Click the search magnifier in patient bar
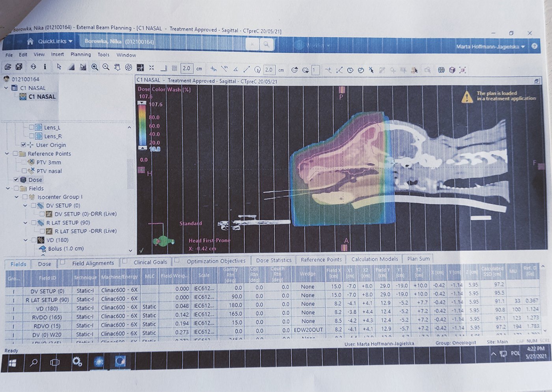The height and width of the screenshot is (392, 552). pyautogui.click(x=266, y=45)
